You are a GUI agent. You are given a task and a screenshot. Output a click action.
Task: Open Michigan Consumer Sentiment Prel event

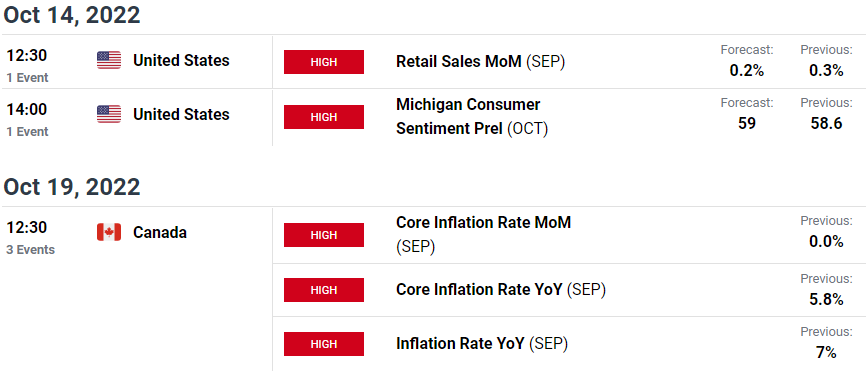tap(472, 117)
